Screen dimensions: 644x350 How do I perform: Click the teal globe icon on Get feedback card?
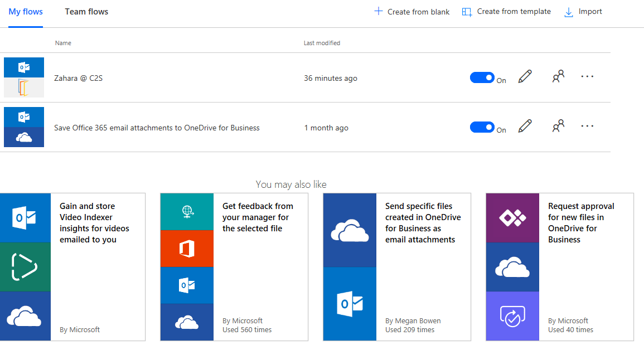tap(187, 212)
